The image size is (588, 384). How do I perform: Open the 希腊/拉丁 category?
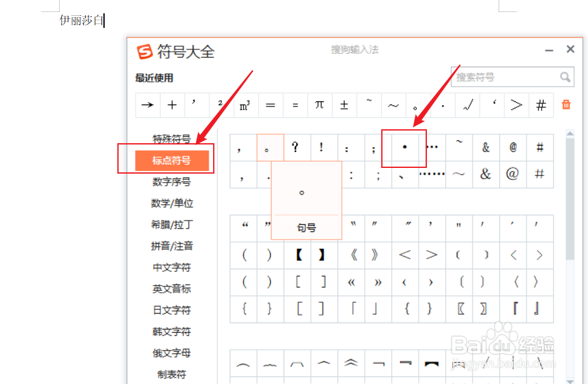(x=171, y=224)
